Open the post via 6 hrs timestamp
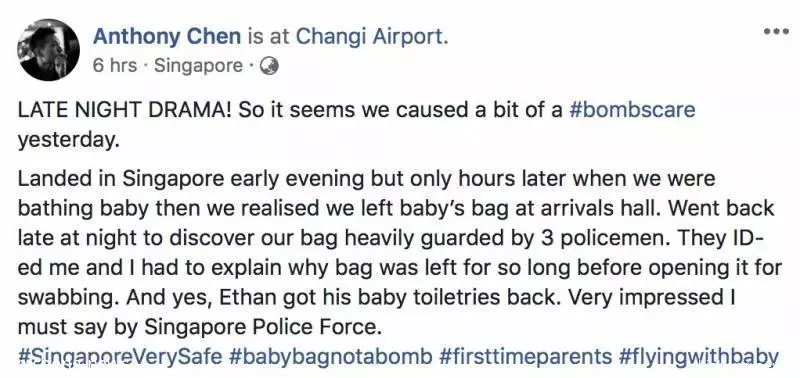Viewport: 800px width, 378px height. (115, 66)
